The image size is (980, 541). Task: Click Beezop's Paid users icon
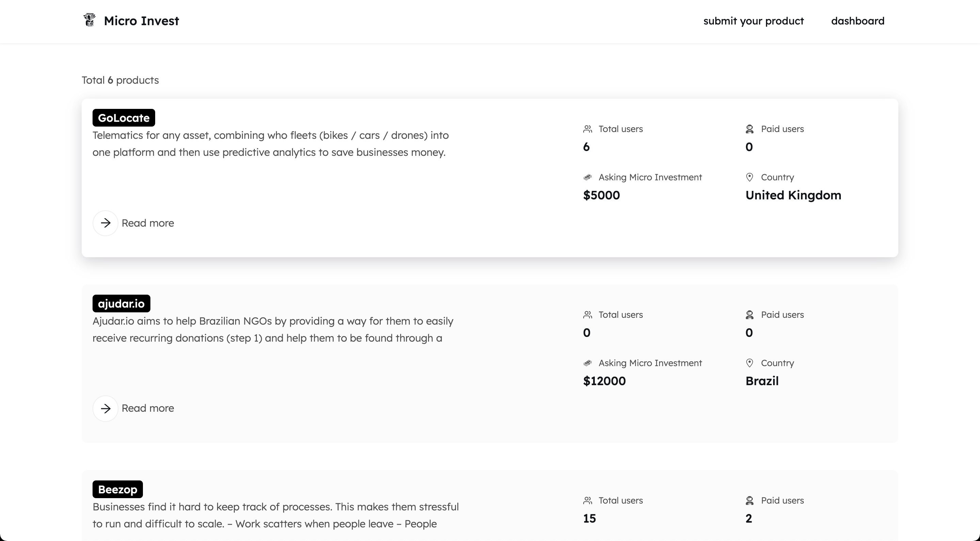(x=749, y=501)
